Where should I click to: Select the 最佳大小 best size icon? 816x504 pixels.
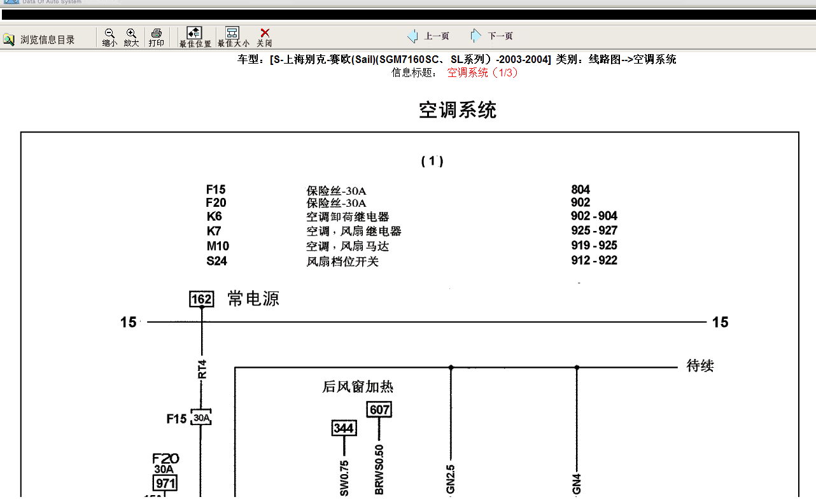pyautogui.click(x=233, y=38)
